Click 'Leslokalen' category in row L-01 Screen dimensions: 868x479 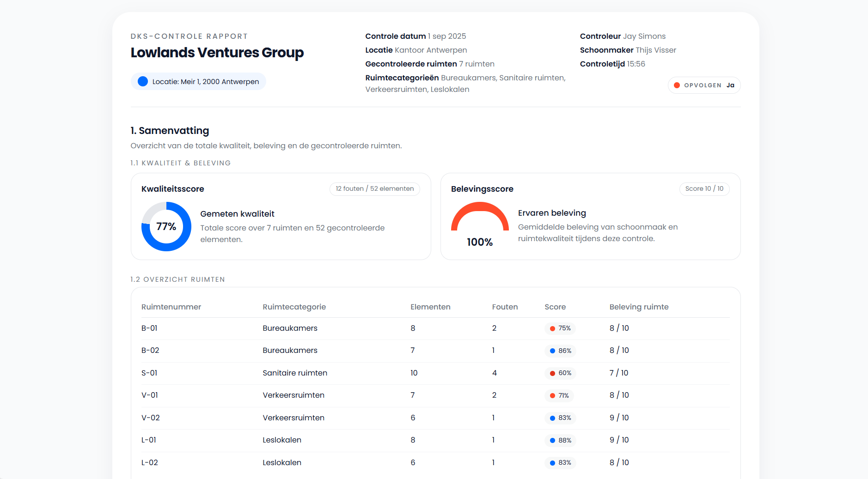(282, 440)
